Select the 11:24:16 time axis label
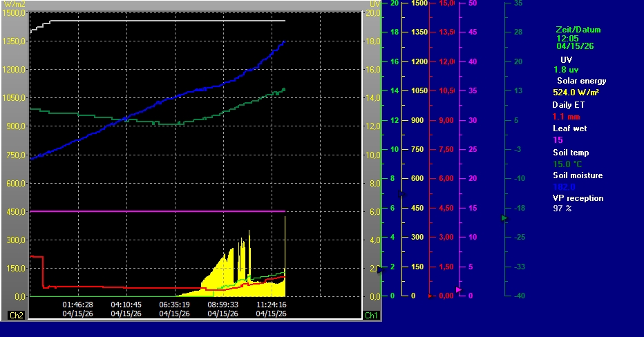 (271, 304)
